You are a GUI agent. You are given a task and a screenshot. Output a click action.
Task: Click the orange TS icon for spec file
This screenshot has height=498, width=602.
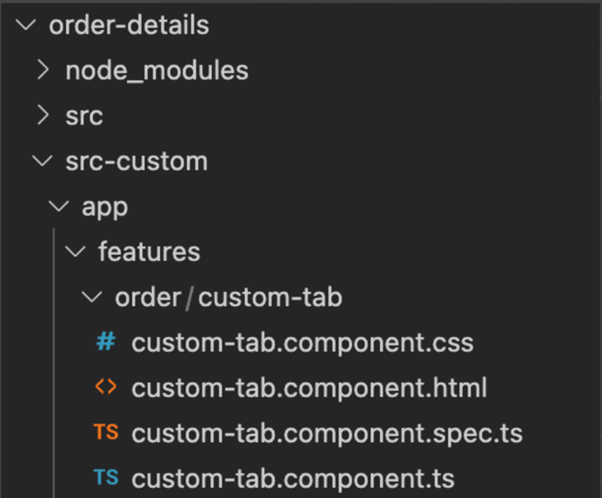coord(106,432)
